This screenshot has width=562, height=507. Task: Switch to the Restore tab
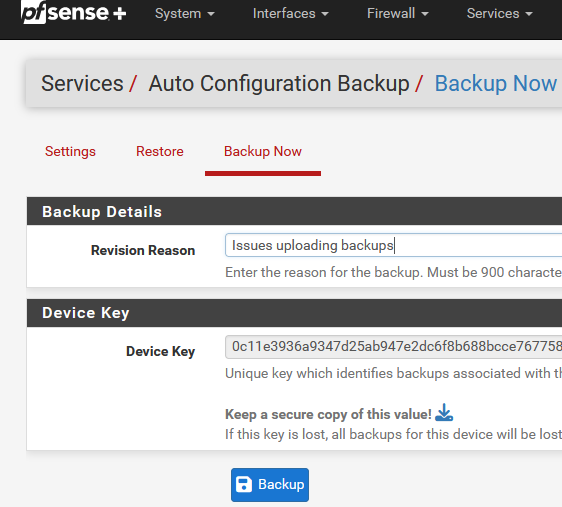click(x=160, y=151)
